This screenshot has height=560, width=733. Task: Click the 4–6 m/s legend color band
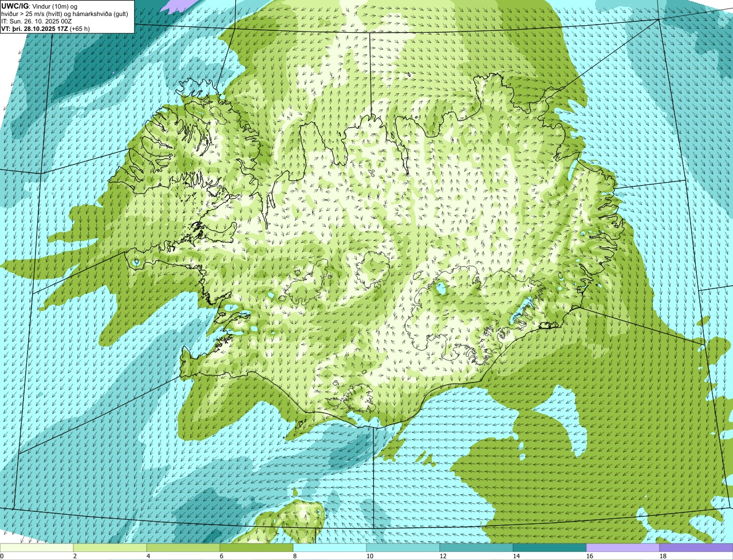(x=183, y=548)
